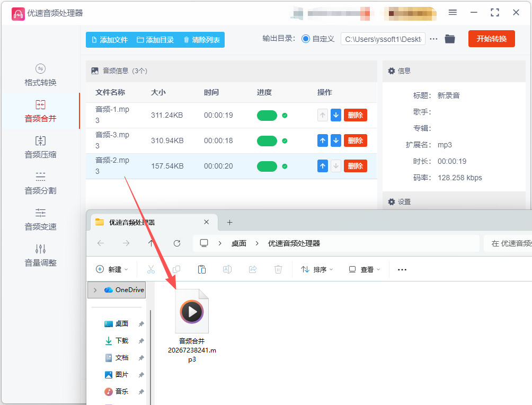Delete 音频-3.mp3 from the list
This screenshot has height=405, width=532.
point(355,140)
